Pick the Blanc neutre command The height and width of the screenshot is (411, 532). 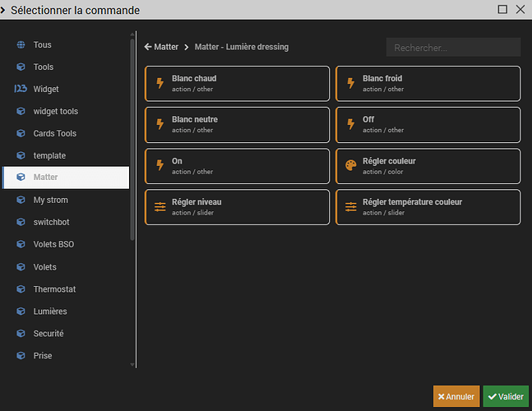[237, 124]
